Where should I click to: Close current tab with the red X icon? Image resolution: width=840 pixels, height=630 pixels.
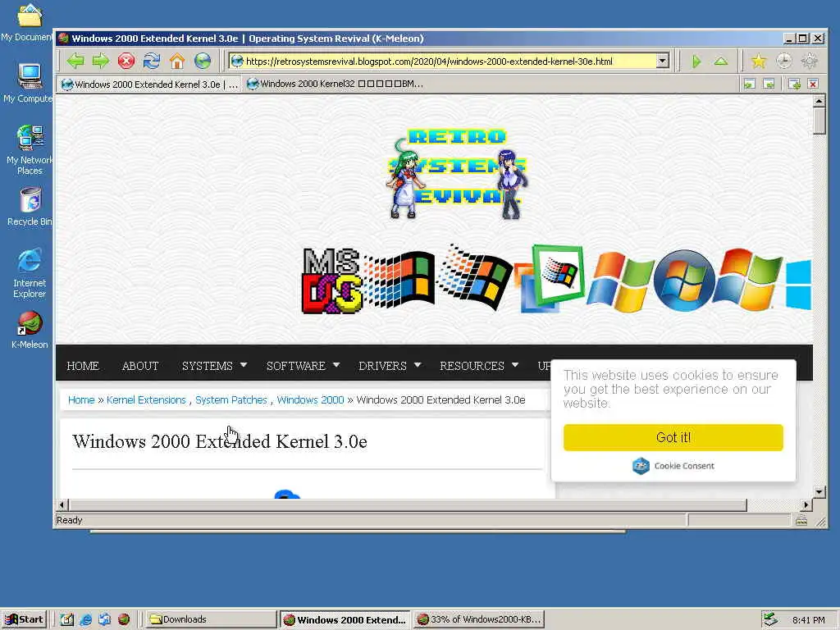pos(813,84)
